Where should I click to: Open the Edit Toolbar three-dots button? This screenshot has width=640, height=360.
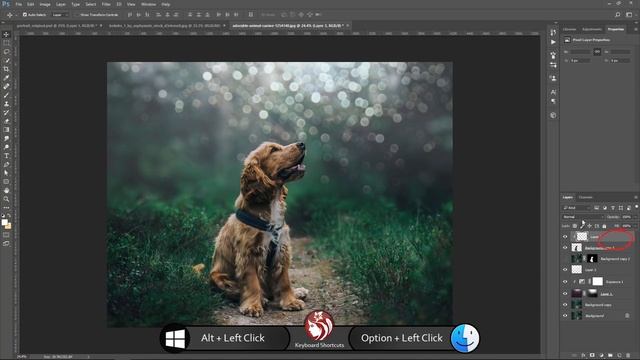coord(6,207)
